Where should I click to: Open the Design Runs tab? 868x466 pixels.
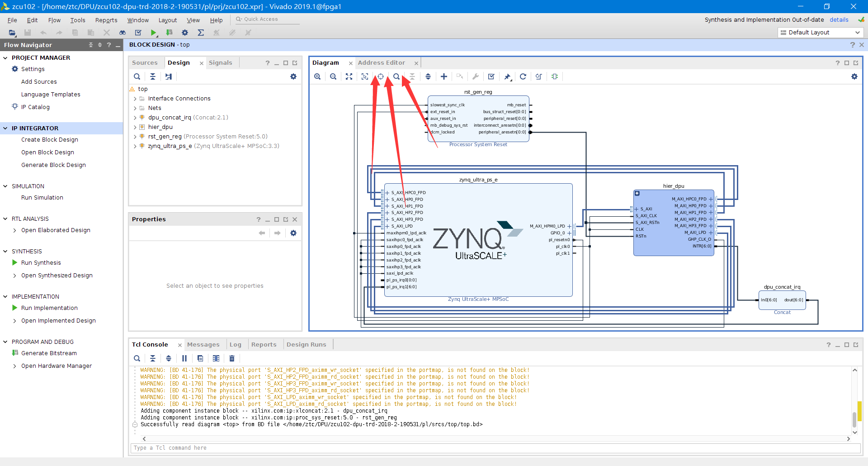[x=306, y=345]
